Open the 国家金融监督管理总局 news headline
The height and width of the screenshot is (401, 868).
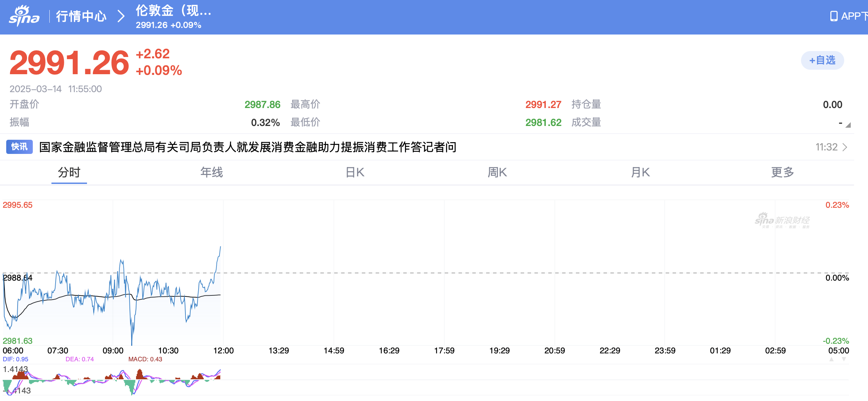[248, 147]
